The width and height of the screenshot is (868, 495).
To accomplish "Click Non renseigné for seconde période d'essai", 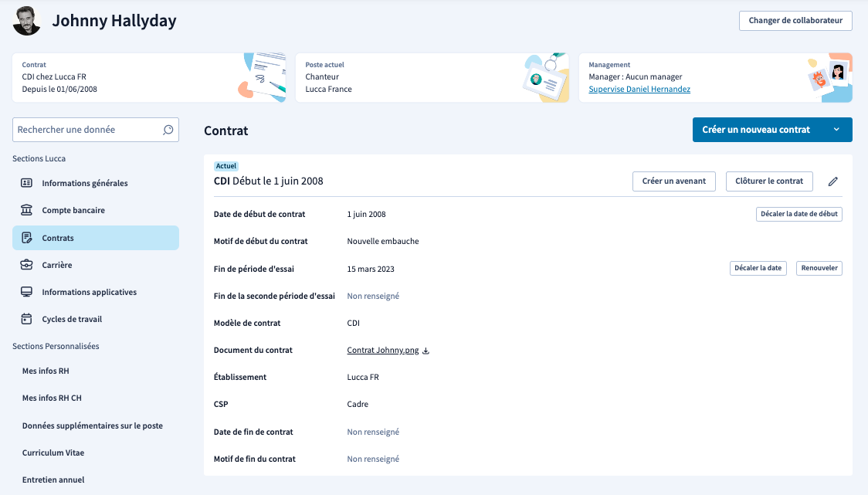I will click(373, 297).
